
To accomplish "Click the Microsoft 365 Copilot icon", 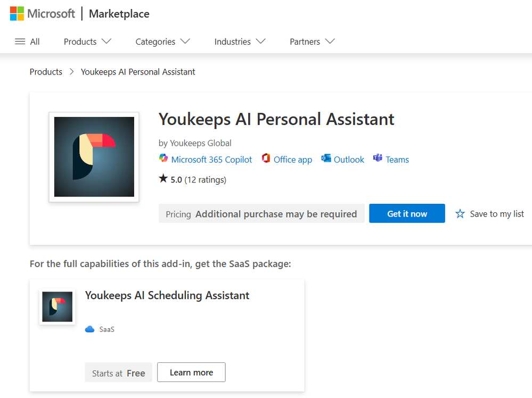I will tap(163, 158).
